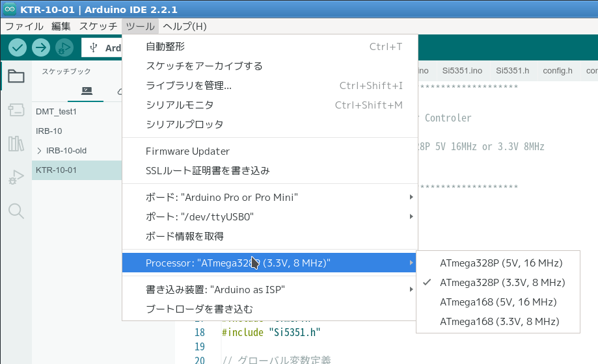Open the ヘルプ(H) menu
This screenshot has height=364, width=598.
pos(185,26)
